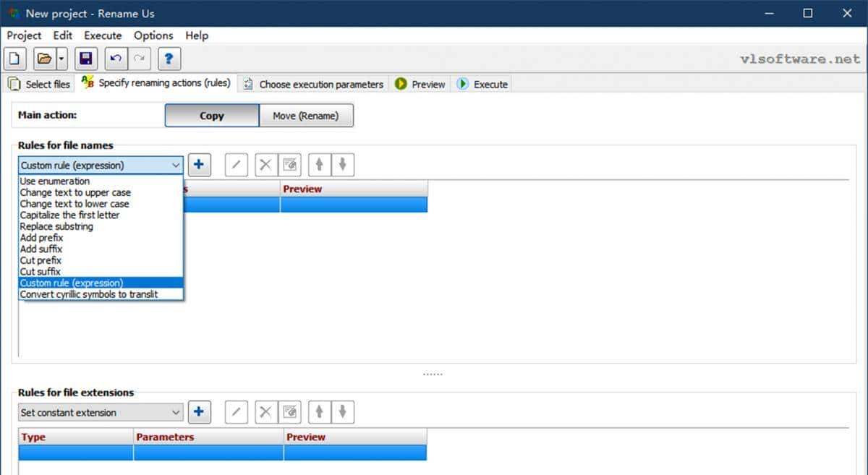The image size is (868, 475).
Task: Click the New project toolbar icon
Action: click(16, 59)
